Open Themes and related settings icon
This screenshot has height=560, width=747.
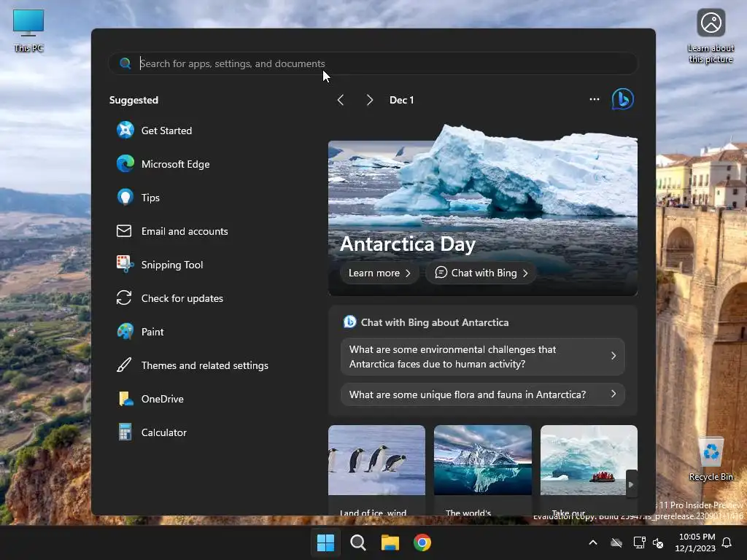[x=124, y=365]
